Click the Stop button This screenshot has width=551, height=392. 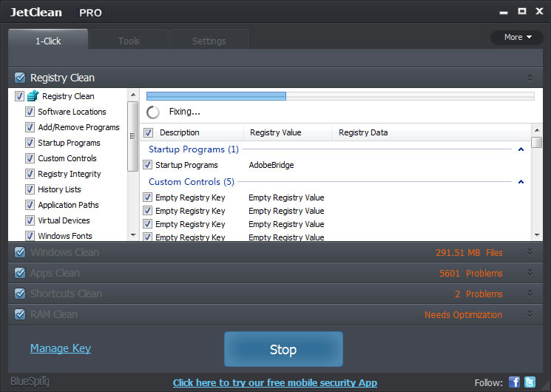[283, 349]
